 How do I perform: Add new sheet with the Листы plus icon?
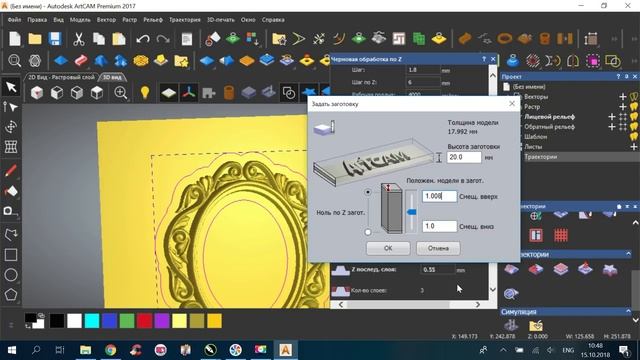(x=634, y=147)
